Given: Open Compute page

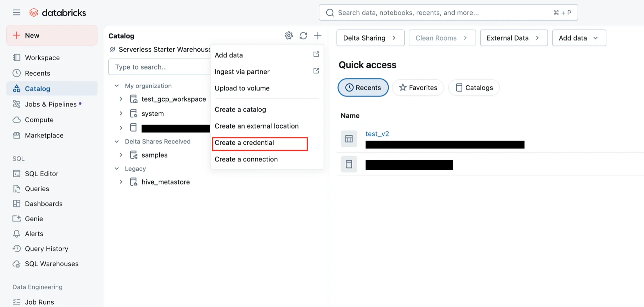Looking at the screenshot, I should click(52, 120).
